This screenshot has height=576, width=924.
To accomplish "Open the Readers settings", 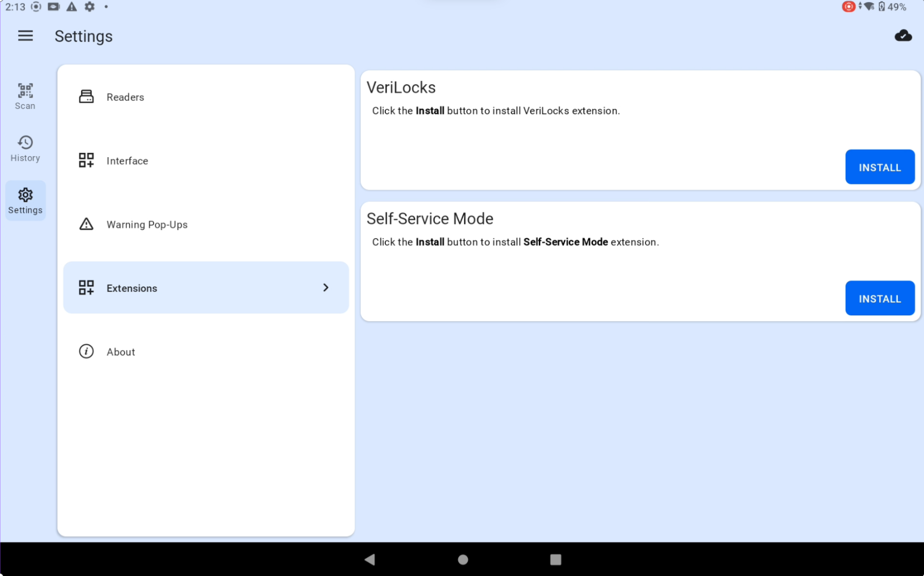I will tap(206, 97).
